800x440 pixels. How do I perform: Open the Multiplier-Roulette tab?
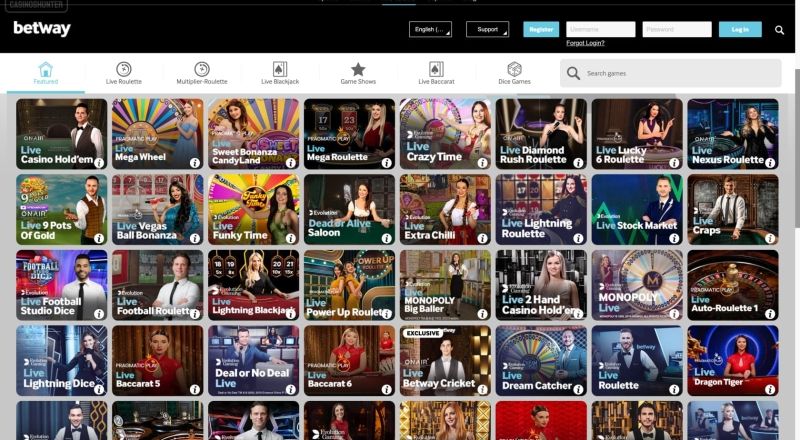point(202,74)
